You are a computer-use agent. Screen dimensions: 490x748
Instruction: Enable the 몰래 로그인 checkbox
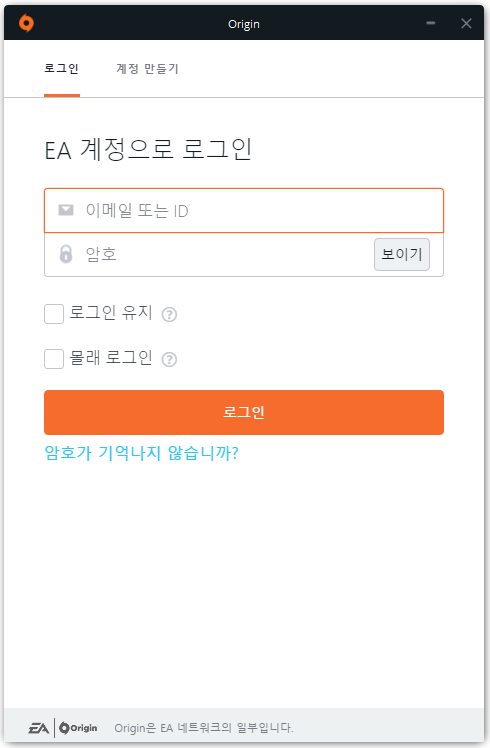point(54,359)
